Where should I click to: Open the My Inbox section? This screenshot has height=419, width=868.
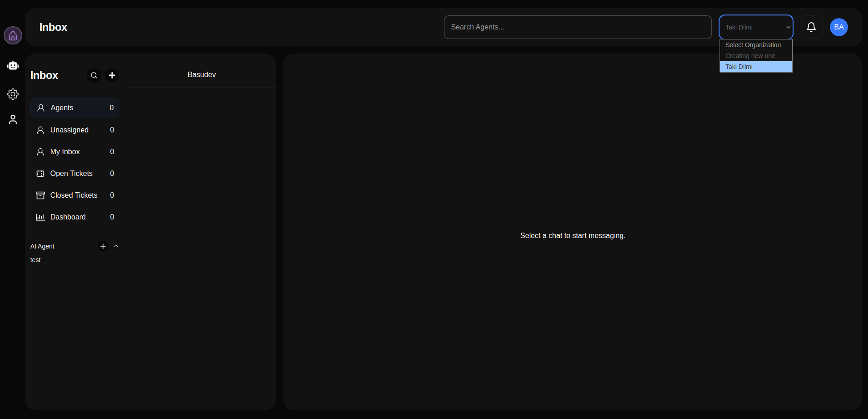coord(74,151)
